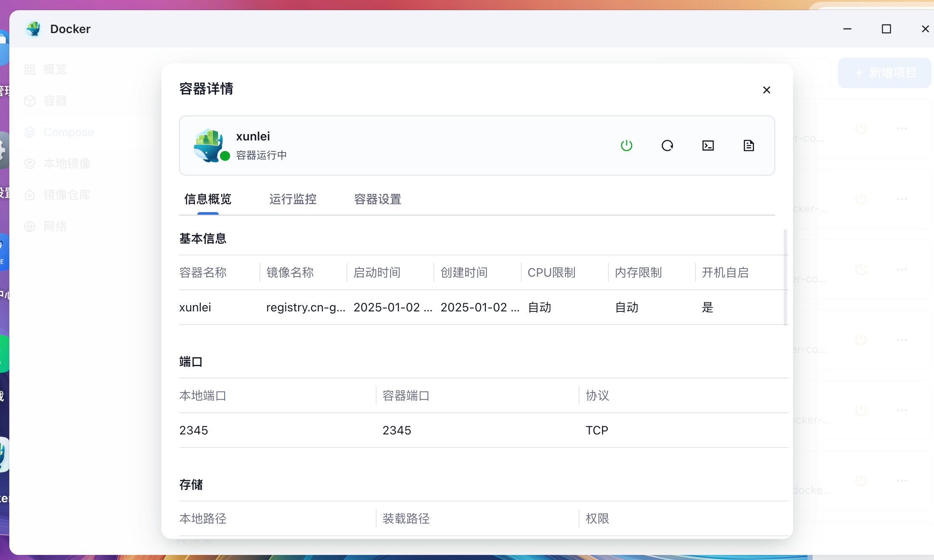Minimize the Docker window
The image size is (934, 560).
click(847, 29)
